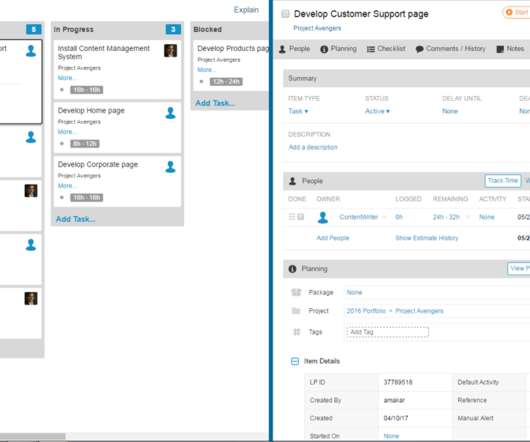The width and height of the screenshot is (530, 442).
Task: Click the Planning section info icon
Action: [x=292, y=269]
